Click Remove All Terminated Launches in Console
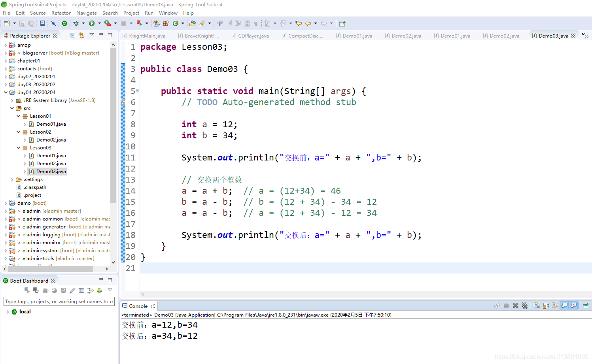This screenshot has height=364, width=592. 524,306
